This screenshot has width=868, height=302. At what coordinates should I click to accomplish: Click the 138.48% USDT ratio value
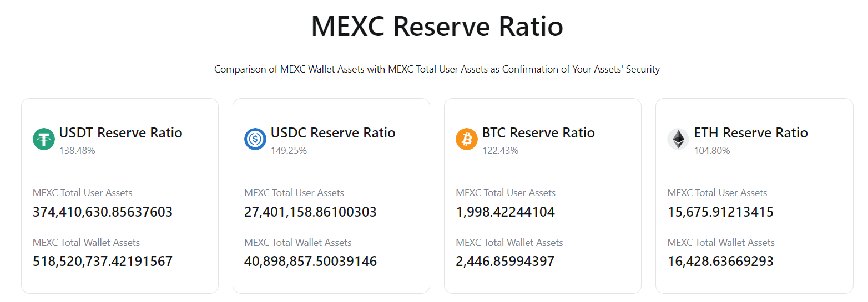[x=77, y=151]
